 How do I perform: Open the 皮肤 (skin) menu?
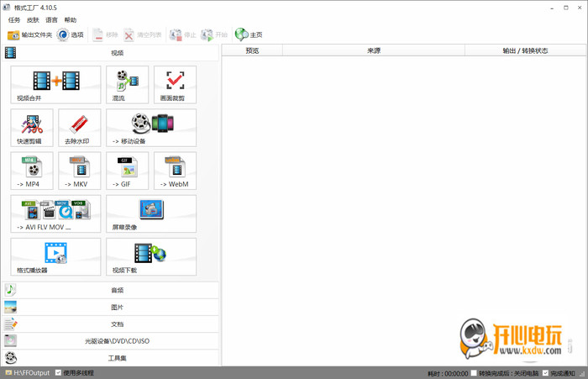pyautogui.click(x=33, y=19)
